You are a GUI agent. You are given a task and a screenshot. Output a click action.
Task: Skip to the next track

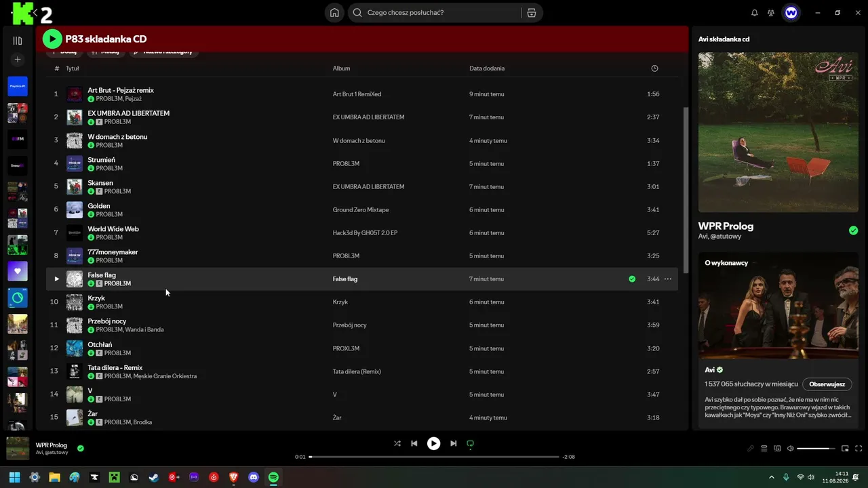pos(453,443)
